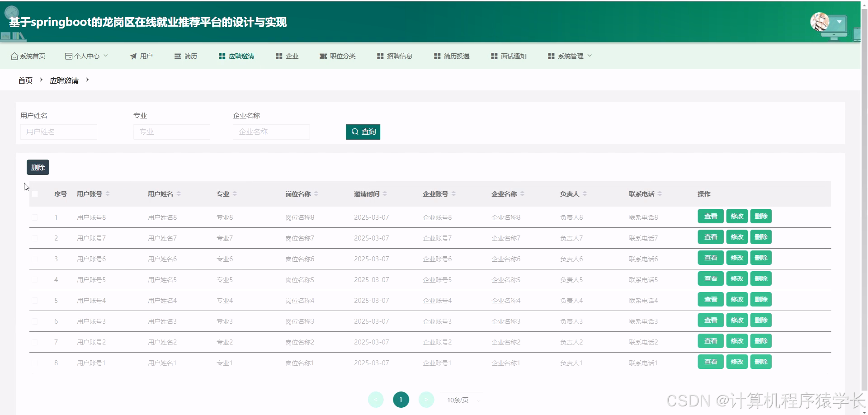Viewport: 868px width, 415px height.
Task: Expand the 个人中心 dropdown menu
Action: click(x=86, y=56)
